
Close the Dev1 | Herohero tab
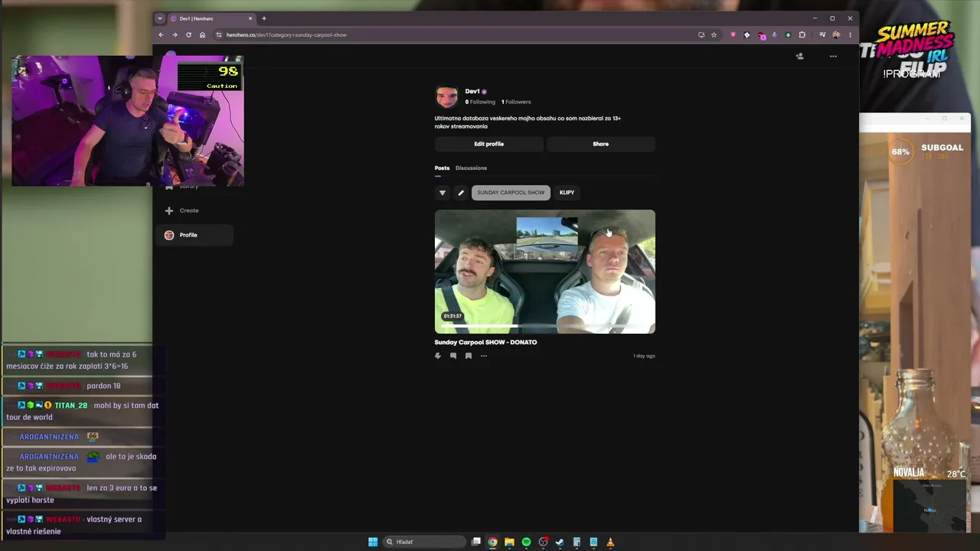coord(250,18)
